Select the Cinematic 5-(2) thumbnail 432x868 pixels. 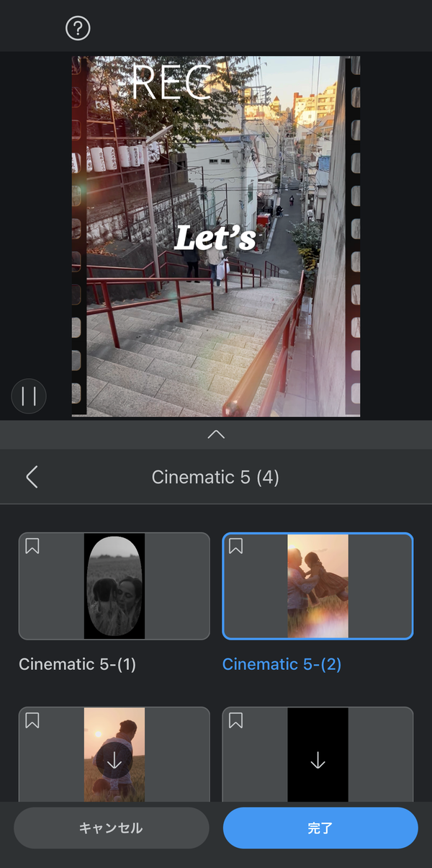pos(318,586)
